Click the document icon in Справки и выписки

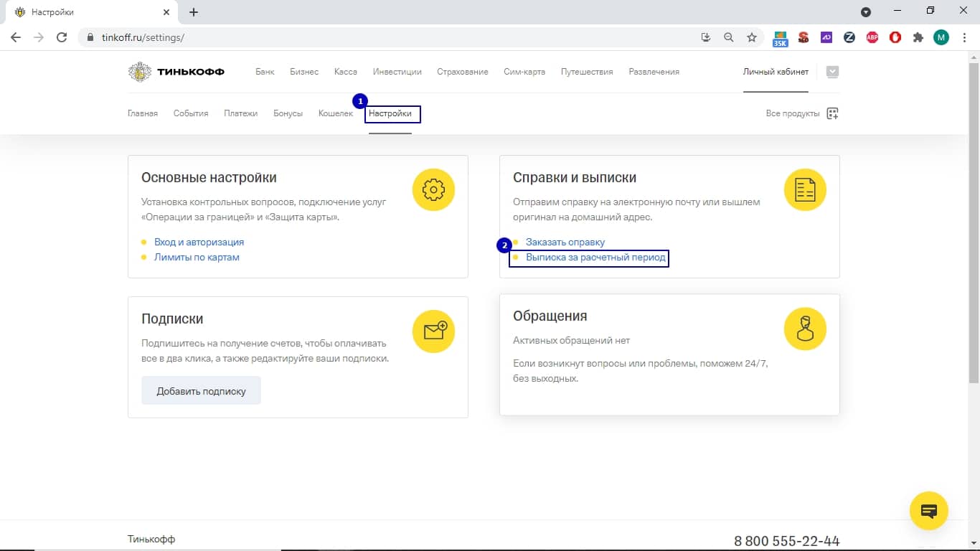point(805,190)
